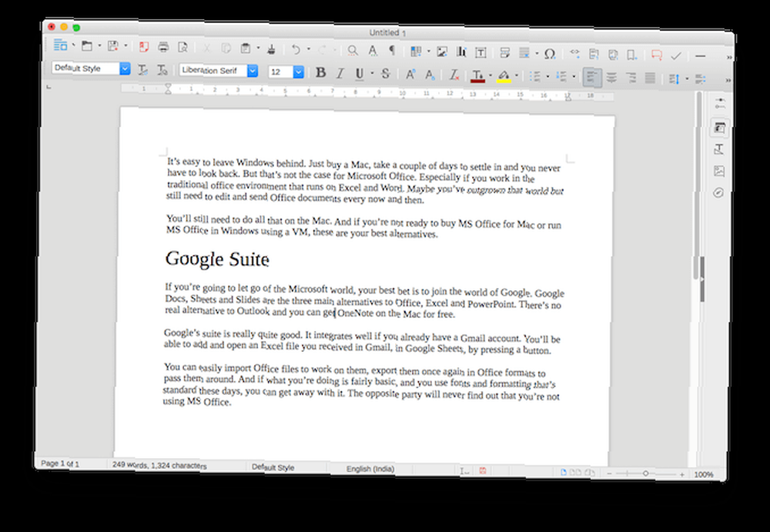Toggle Underline formatting

click(360, 74)
